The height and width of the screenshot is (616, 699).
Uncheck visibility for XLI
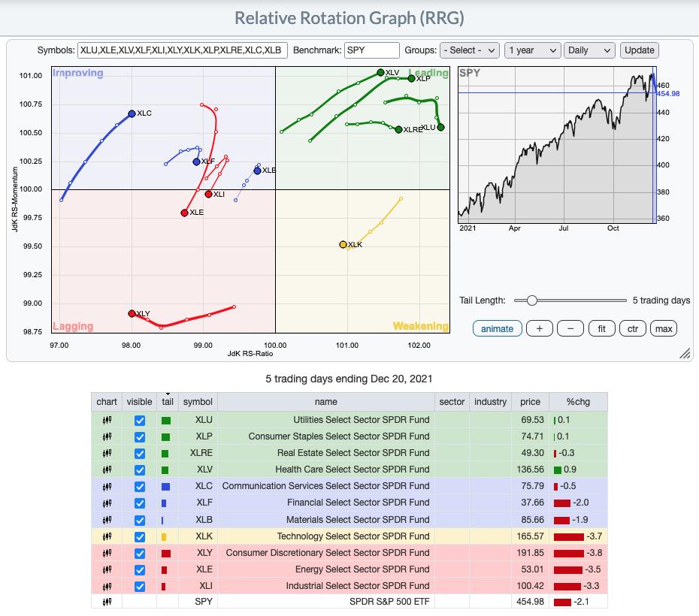(140, 587)
